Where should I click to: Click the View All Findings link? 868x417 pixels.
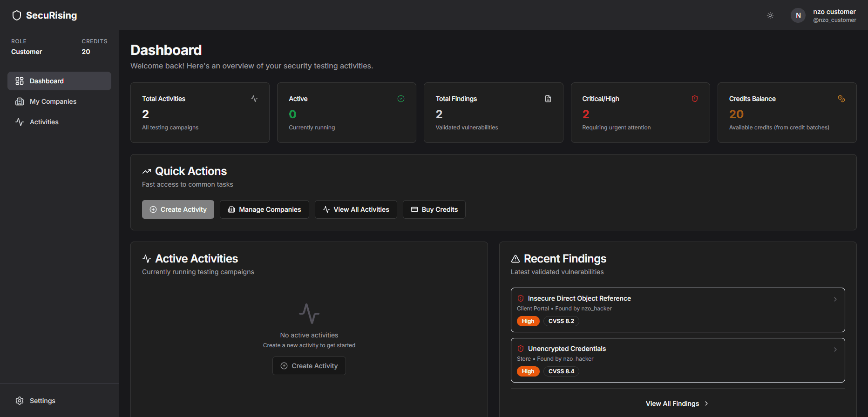(678, 404)
